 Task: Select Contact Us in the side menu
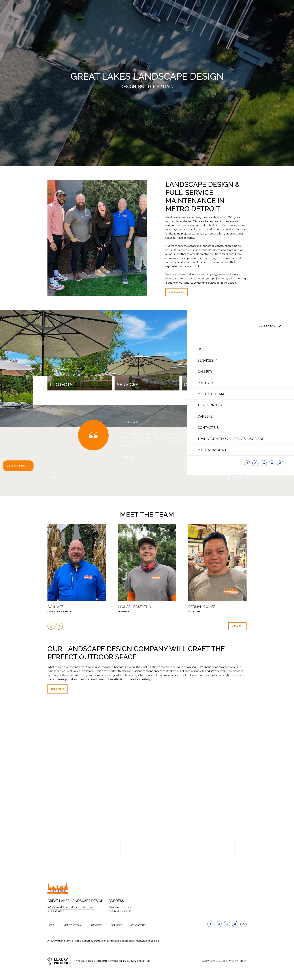pos(208,428)
